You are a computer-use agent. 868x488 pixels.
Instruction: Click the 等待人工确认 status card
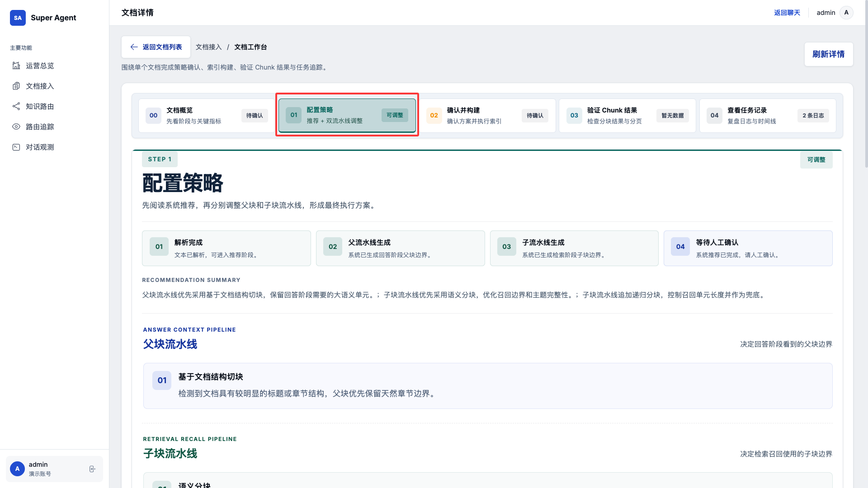(x=748, y=248)
